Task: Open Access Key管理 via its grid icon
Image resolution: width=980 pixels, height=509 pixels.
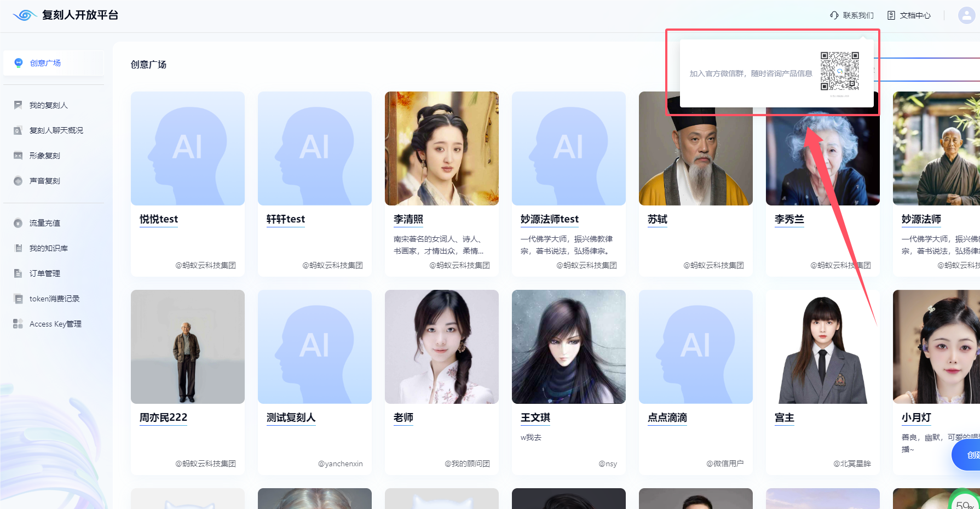Action: (18, 324)
